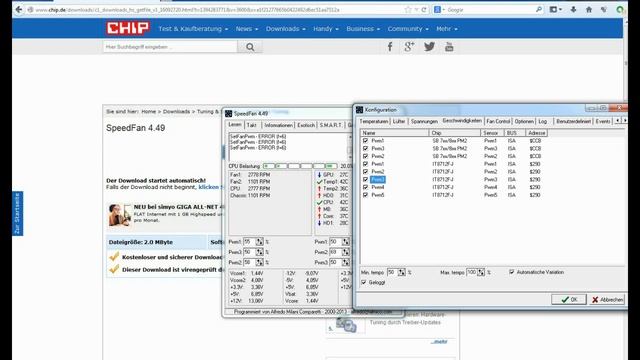Toggle checkbox for Pwm5 row
Image resolution: width=640 pixels, height=360 pixels.
(365, 195)
